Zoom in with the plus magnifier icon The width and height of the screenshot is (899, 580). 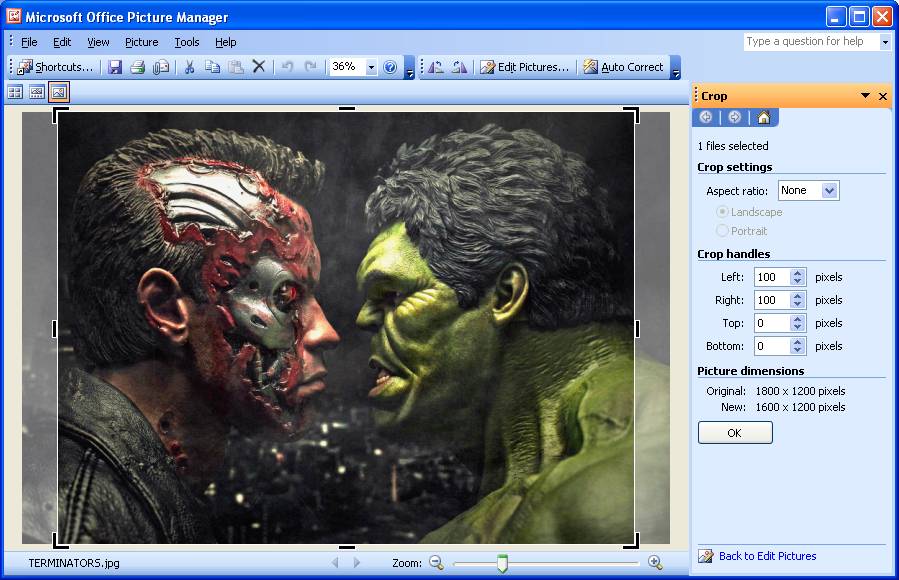[655, 562]
